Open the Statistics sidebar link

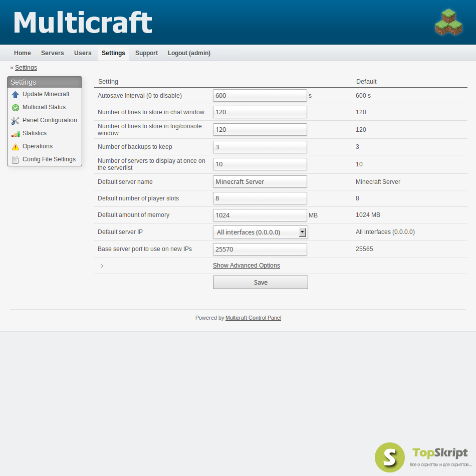(x=35, y=133)
